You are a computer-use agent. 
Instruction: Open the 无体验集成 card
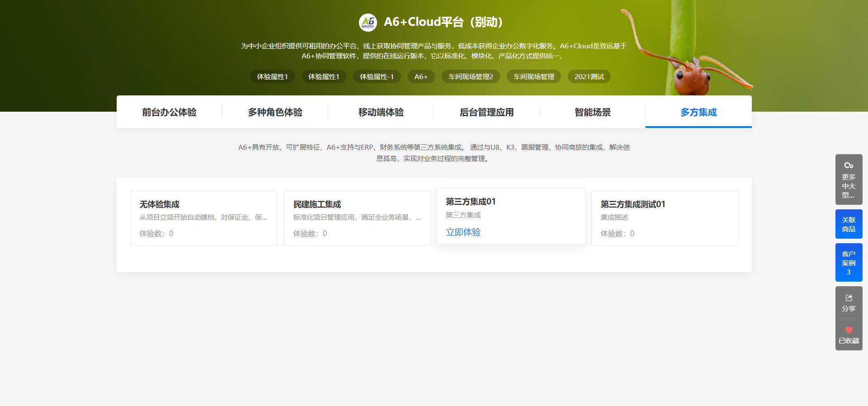pos(203,218)
